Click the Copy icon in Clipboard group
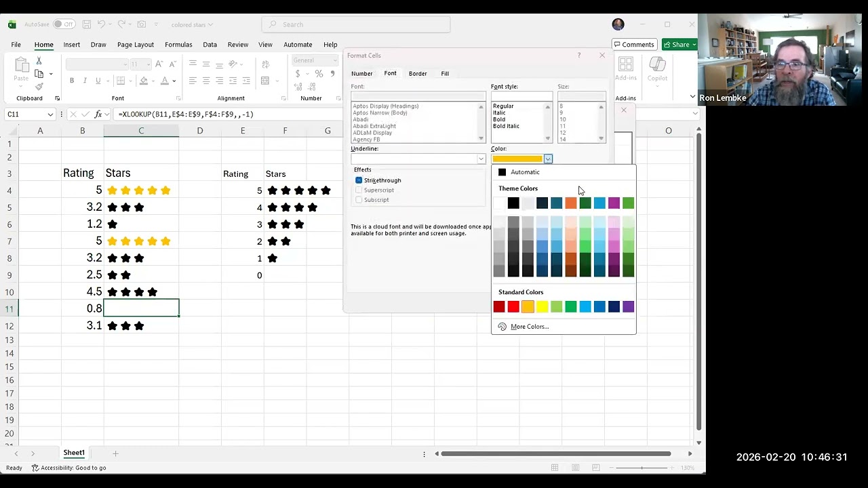 click(x=39, y=74)
